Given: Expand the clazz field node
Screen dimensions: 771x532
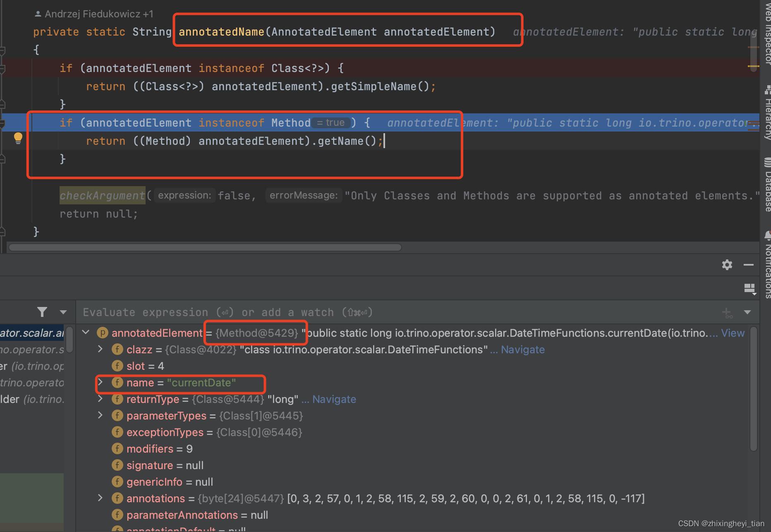Looking at the screenshot, I should tap(100, 349).
